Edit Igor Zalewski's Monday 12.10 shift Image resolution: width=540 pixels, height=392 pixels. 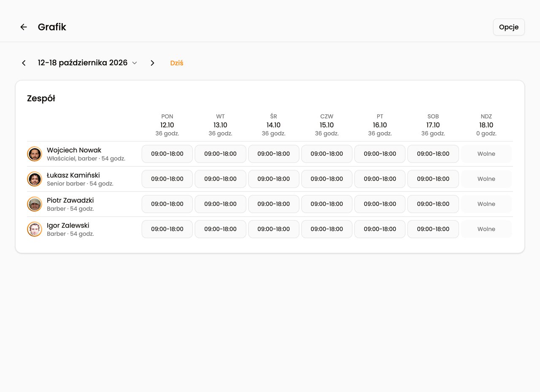point(167,229)
